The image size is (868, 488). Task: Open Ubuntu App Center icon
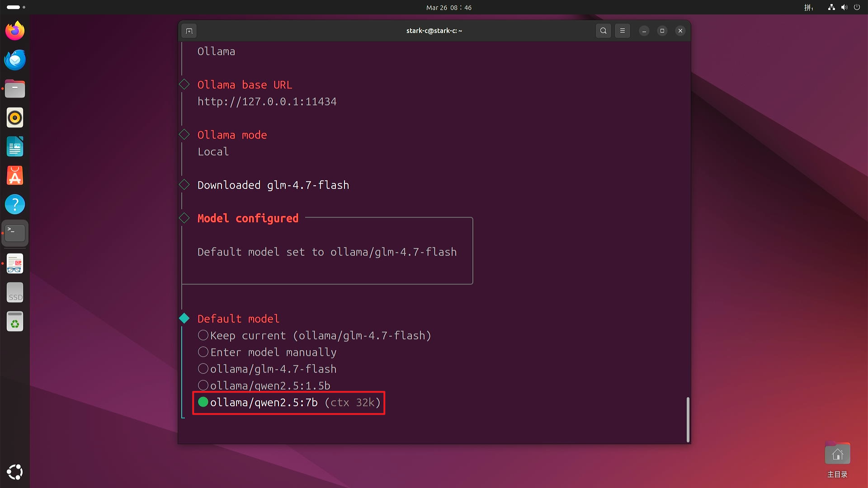[x=15, y=176]
